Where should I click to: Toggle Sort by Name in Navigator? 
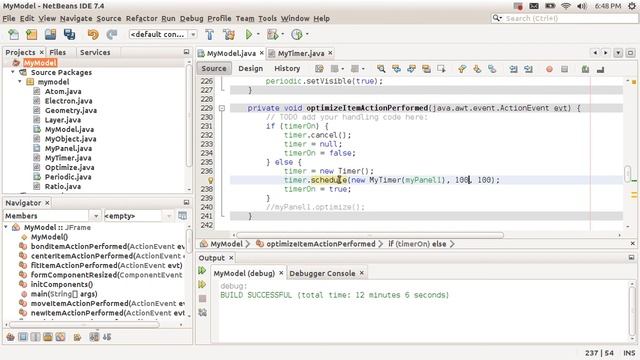[94, 337]
